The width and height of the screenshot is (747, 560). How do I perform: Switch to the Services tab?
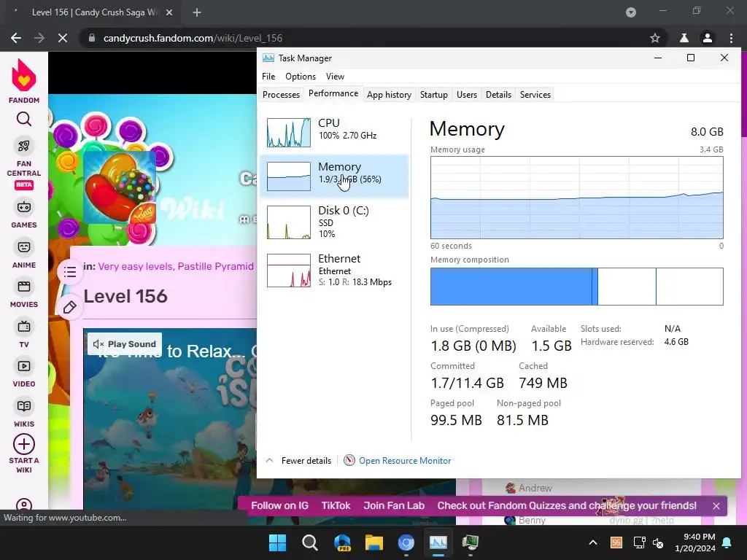pyautogui.click(x=535, y=94)
